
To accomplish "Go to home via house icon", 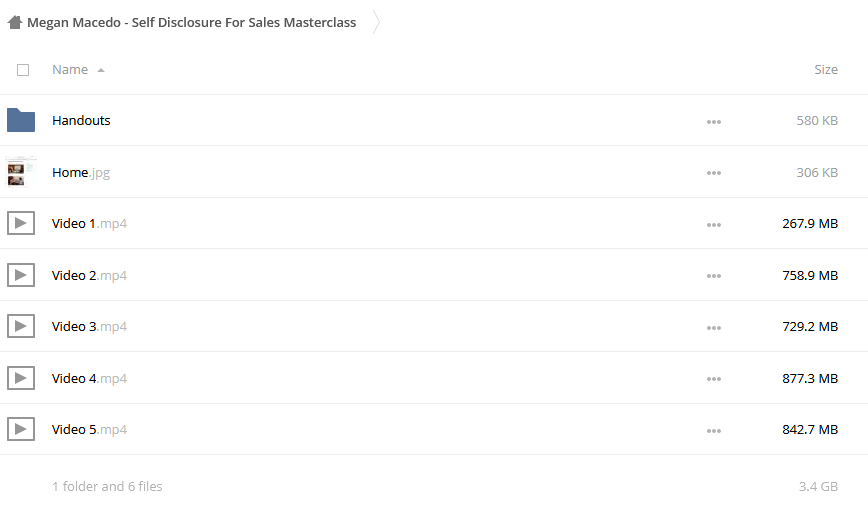I will point(14,22).
